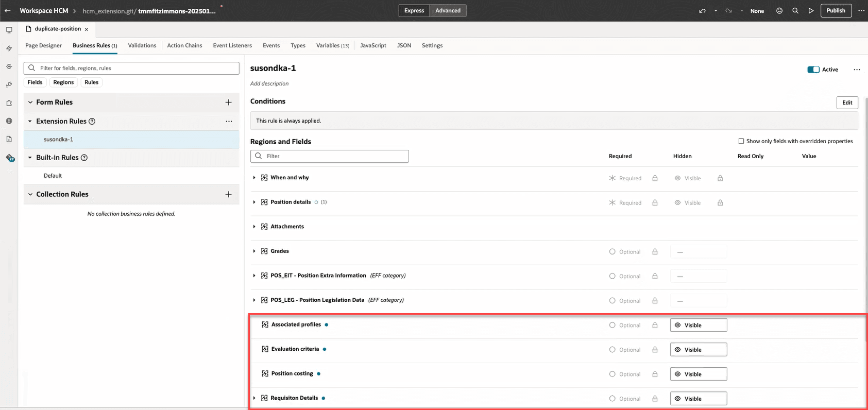868x410 pixels.
Task: Open the Action Chains tab
Action: (x=184, y=46)
